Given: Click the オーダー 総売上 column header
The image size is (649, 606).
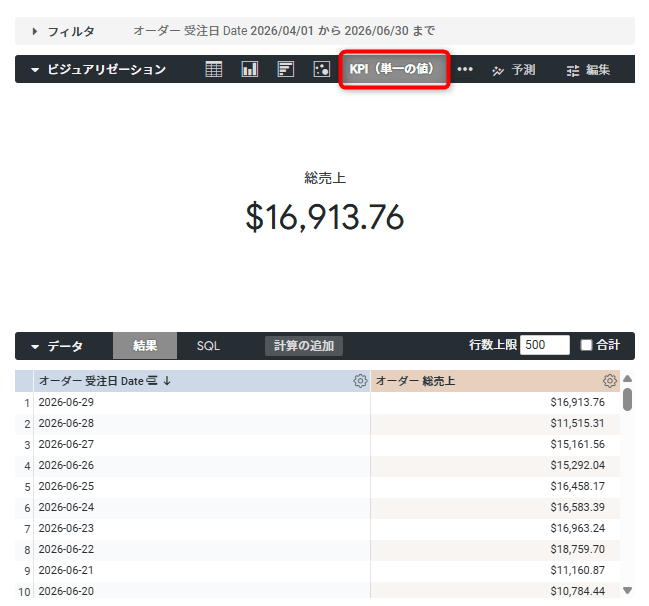Looking at the screenshot, I should (495, 381).
